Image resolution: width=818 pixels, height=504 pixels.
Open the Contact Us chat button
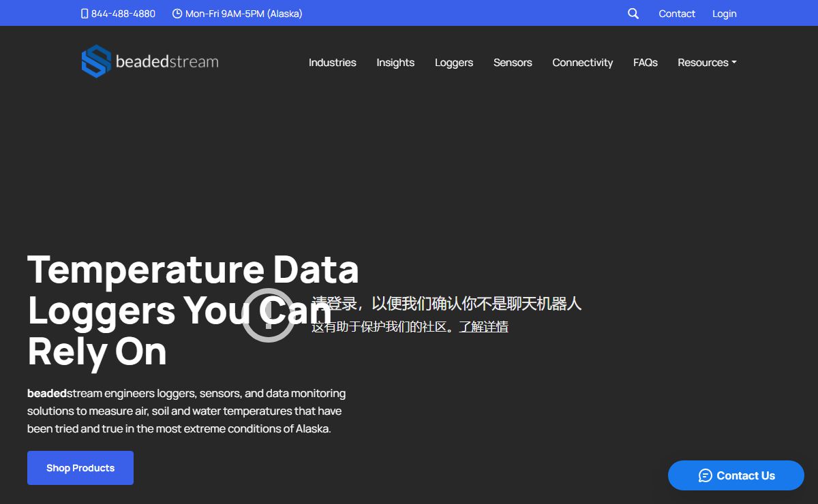(736, 475)
